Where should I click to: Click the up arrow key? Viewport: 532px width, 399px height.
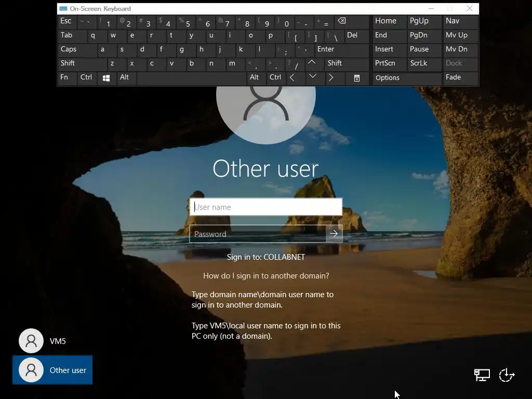pyautogui.click(x=312, y=63)
